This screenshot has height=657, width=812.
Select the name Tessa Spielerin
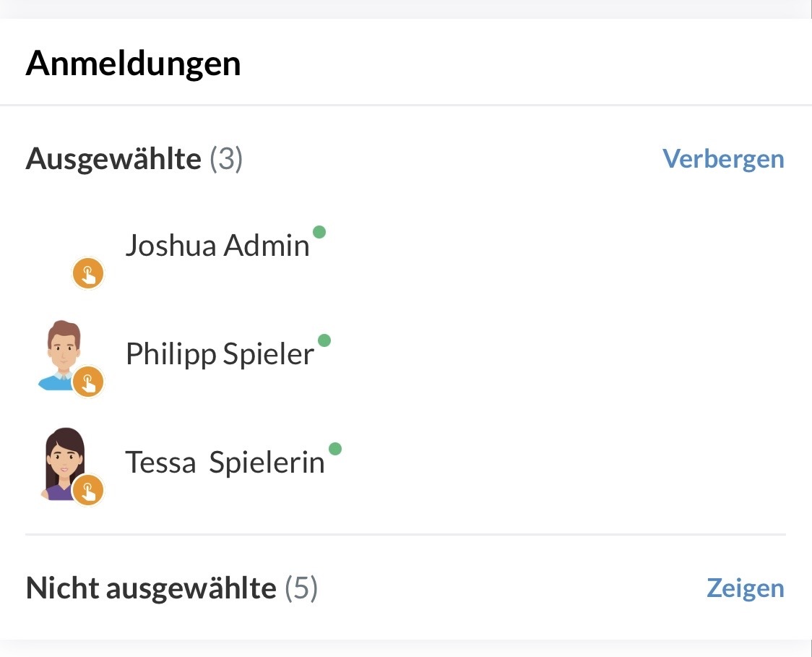tap(225, 463)
